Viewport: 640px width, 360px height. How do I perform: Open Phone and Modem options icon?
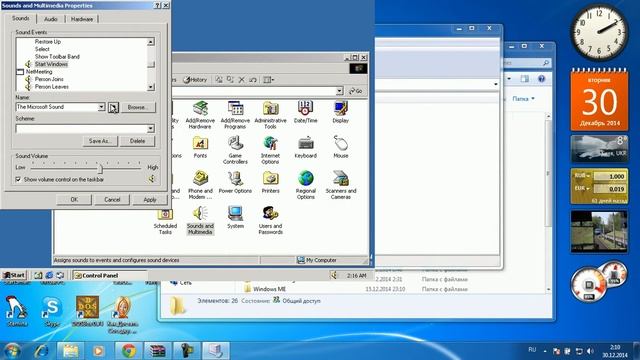pyautogui.click(x=200, y=185)
